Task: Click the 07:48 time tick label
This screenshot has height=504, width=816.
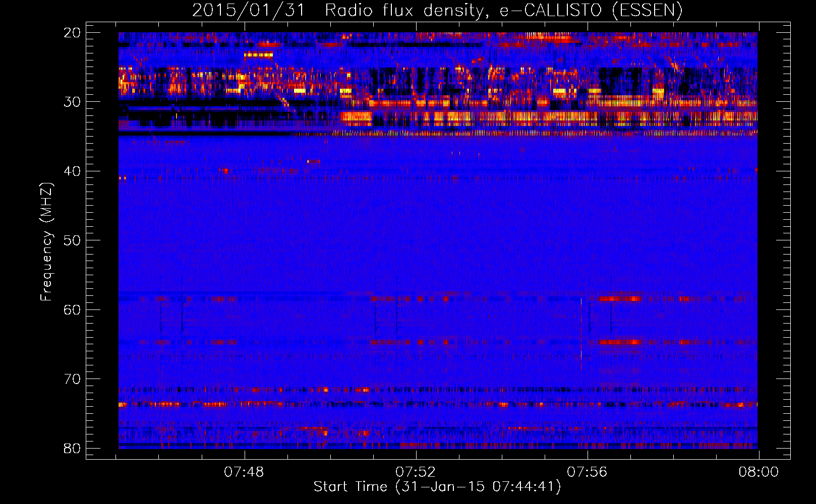Action: click(x=244, y=472)
